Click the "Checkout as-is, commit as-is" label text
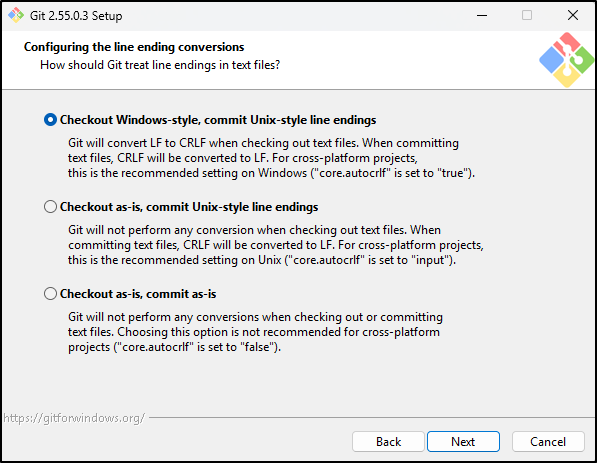 point(138,294)
